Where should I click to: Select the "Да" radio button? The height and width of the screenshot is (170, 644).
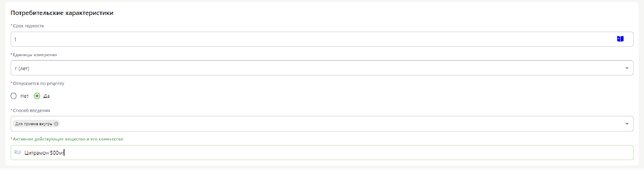(37, 96)
